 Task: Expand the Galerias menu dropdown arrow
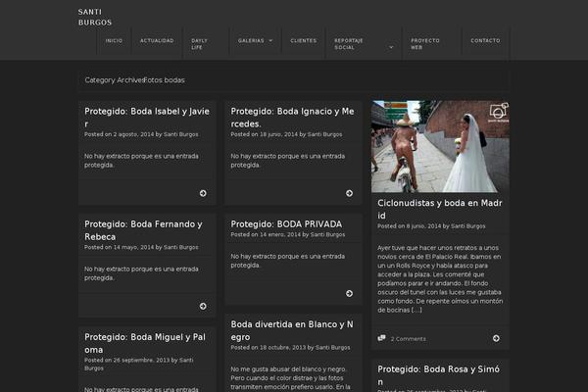270,40
